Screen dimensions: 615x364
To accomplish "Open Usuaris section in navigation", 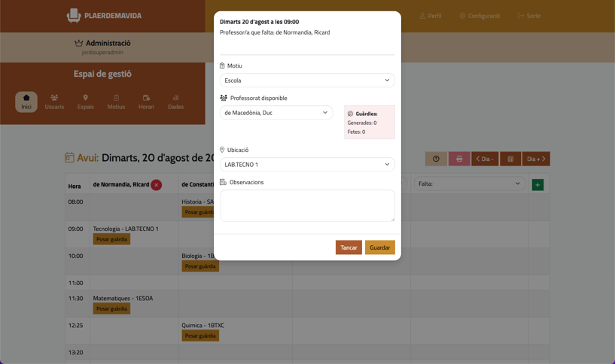I will coord(54,102).
